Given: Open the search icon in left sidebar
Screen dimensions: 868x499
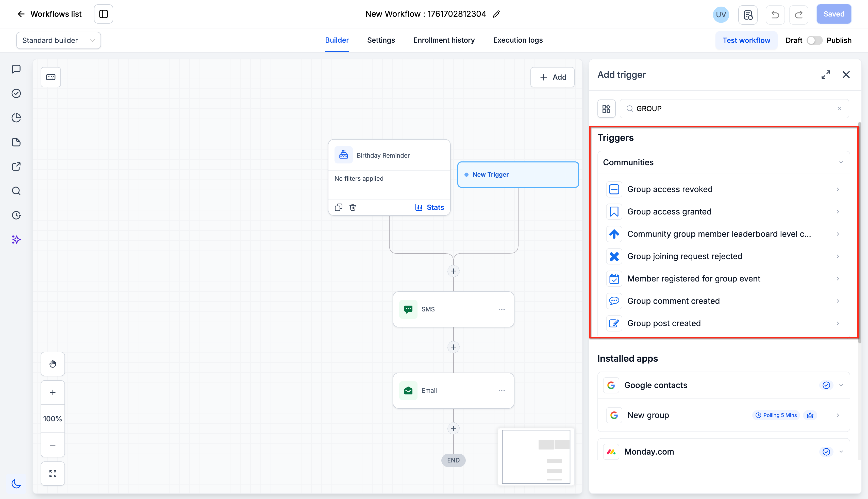Looking at the screenshot, I should click(x=16, y=191).
